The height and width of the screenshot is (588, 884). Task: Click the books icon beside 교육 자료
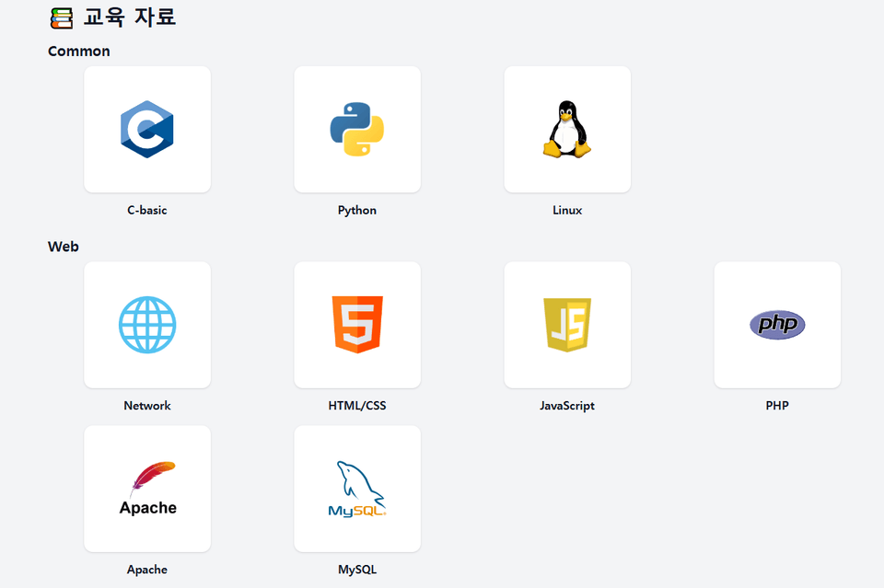tap(62, 18)
